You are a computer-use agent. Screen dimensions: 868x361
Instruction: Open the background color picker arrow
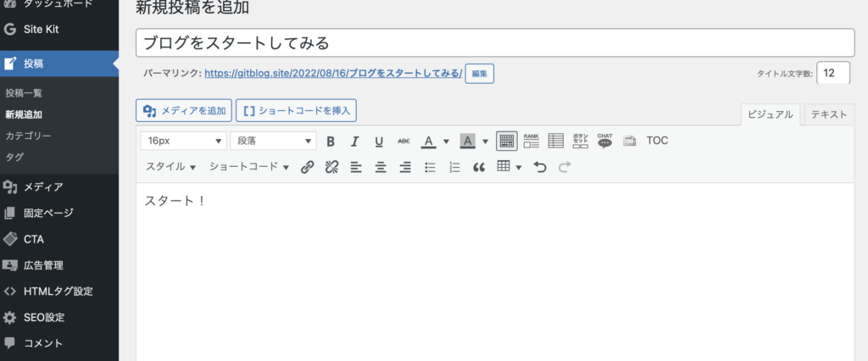click(485, 142)
